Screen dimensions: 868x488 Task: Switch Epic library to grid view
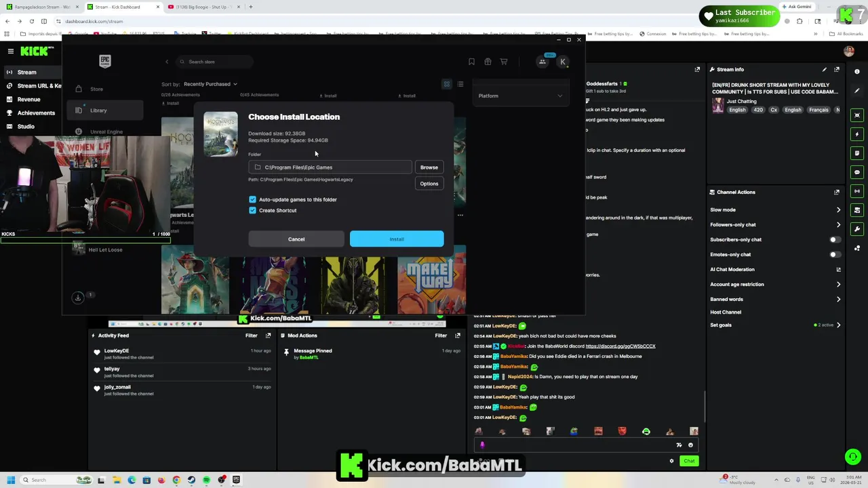pos(447,84)
